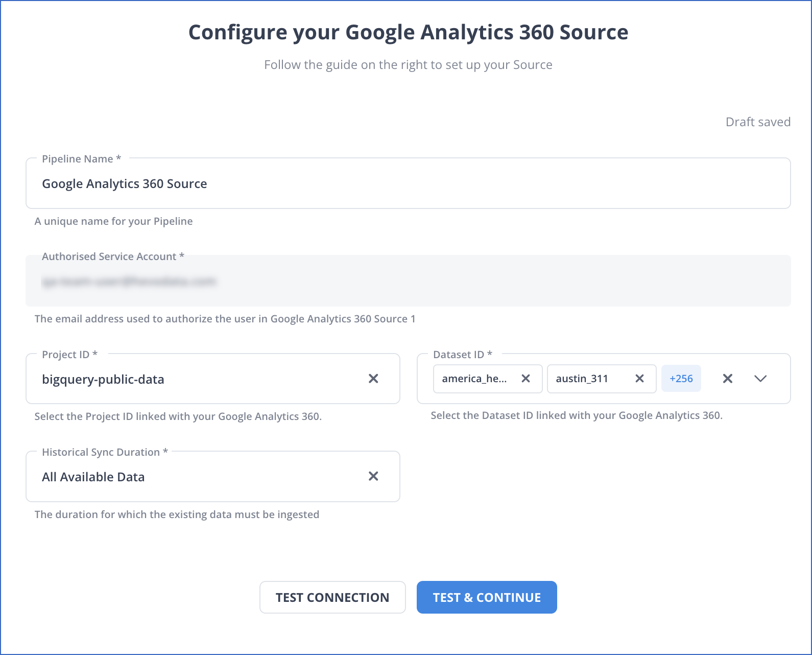This screenshot has width=812, height=655.
Task: Remove the austin_311 dataset chip
Action: pos(639,379)
